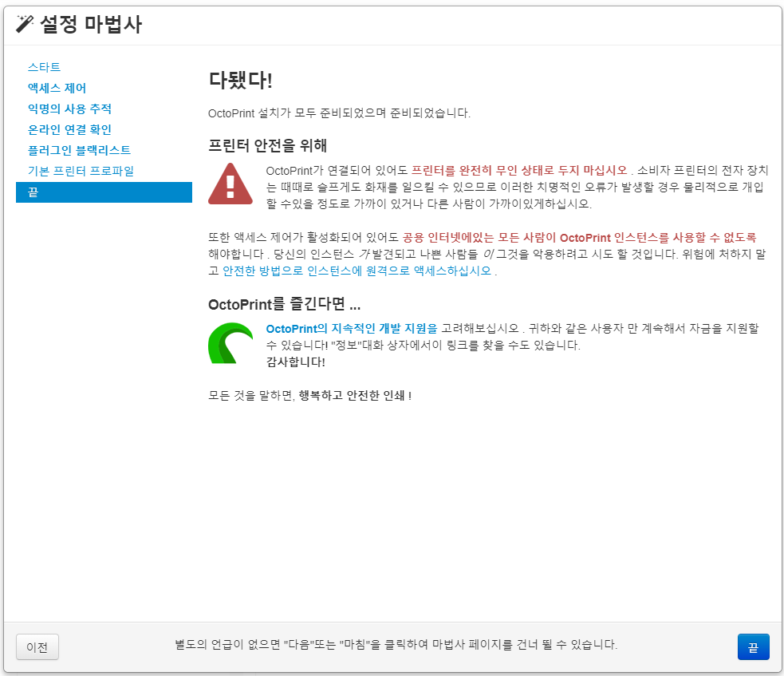Open OctoPrint의 지속적인 개발 지원을 link

(352, 329)
